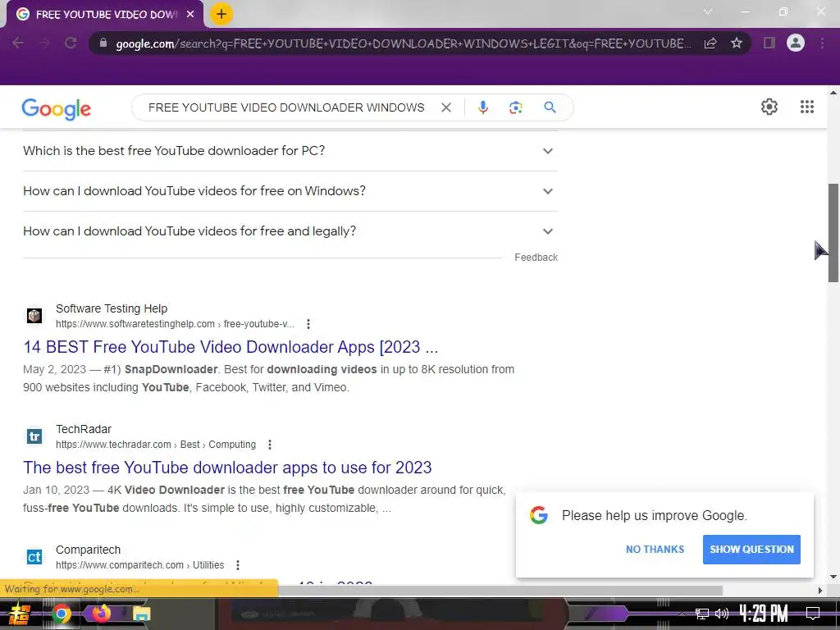Click the techradar.com URL text
Viewport: 840px width, 630px height.
click(155, 445)
